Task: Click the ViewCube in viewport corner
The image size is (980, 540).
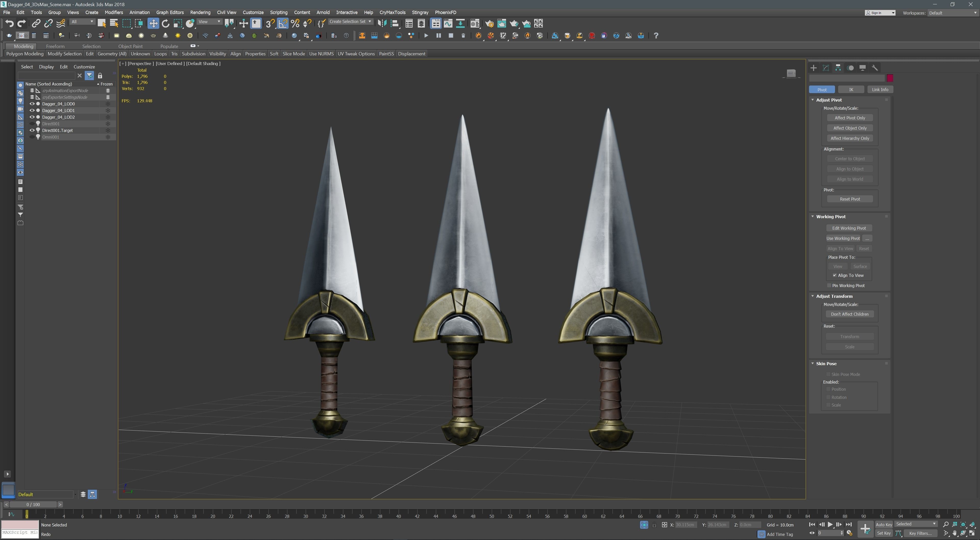Action: pyautogui.click(x=791, y=73)
